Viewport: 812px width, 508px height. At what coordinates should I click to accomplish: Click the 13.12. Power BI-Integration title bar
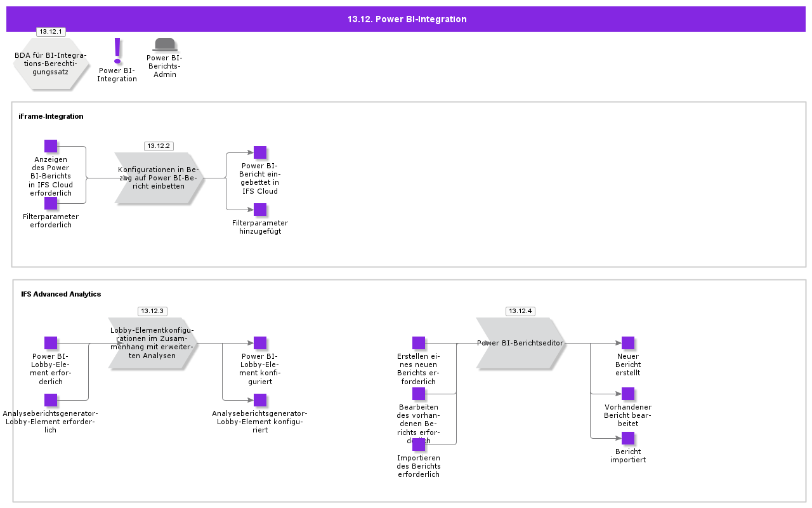tap(406, 19)
